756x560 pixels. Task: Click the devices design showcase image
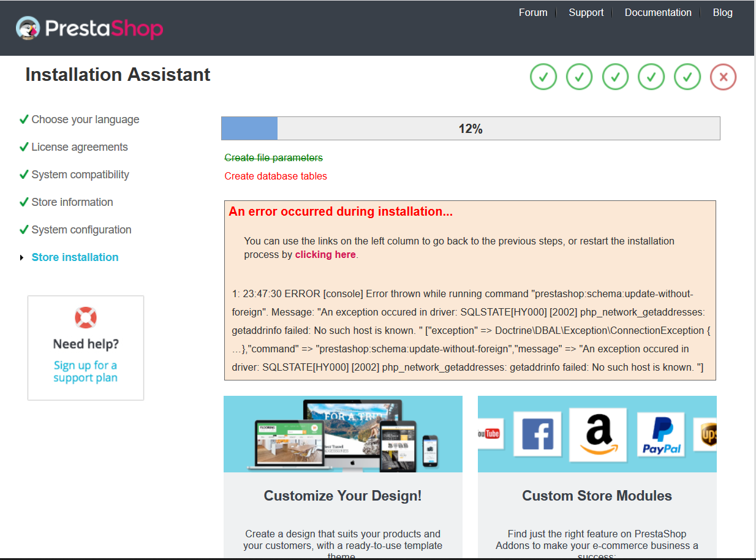click(x=343, y=434)
